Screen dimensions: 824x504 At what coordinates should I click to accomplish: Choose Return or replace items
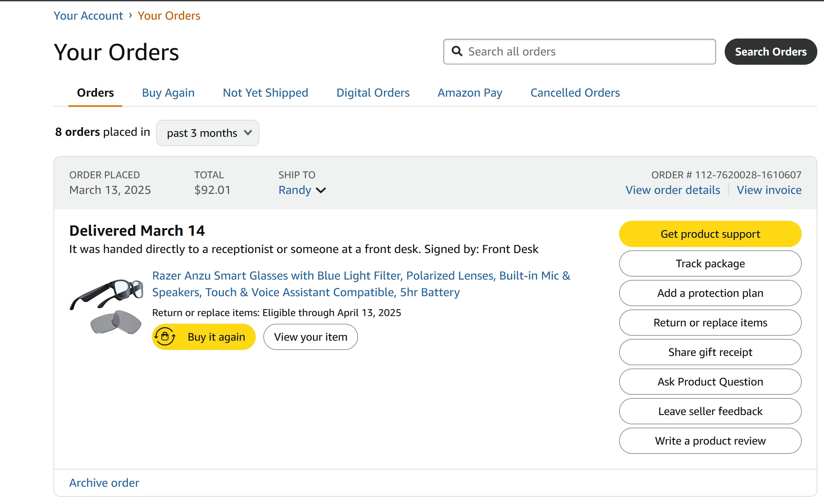(710, 322)
